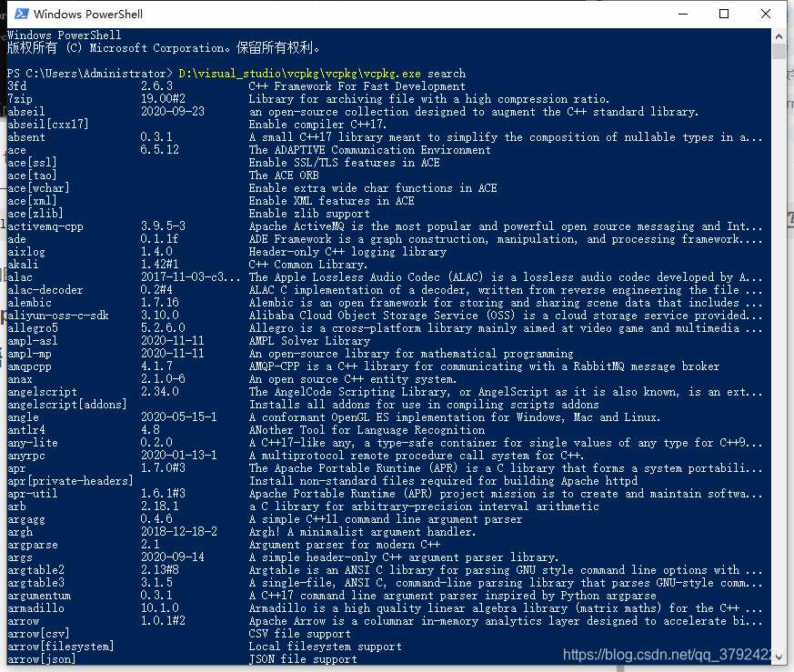Viewport: 794px width, 672px height.
Task: Click the 'argumentum' package name
Action: (x=39, y=596)
